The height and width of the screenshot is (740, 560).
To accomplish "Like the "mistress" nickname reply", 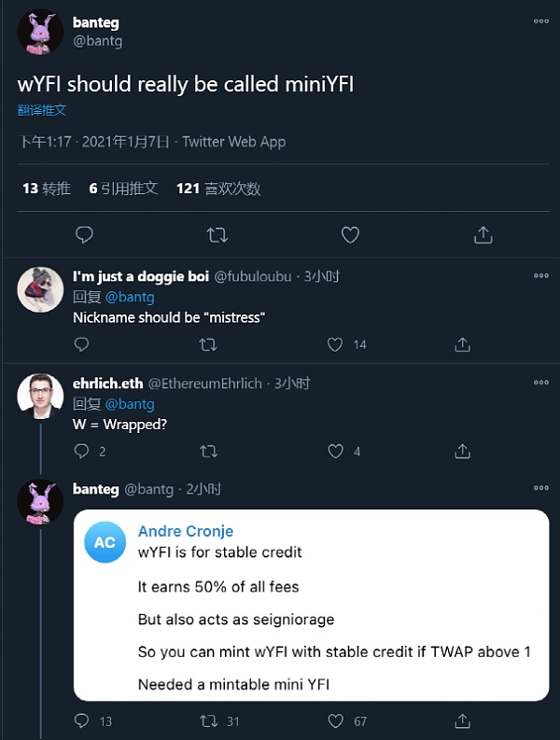I will coord(336,344).
